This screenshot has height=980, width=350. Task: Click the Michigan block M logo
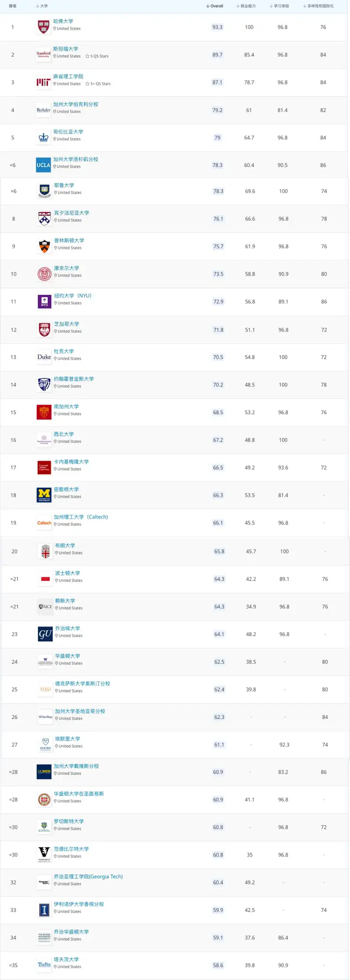[44, 495]
